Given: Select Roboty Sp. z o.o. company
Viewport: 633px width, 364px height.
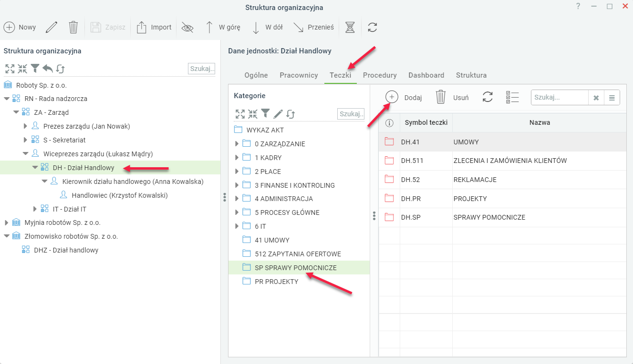Looking at the screenshot, I should (42, 85).
